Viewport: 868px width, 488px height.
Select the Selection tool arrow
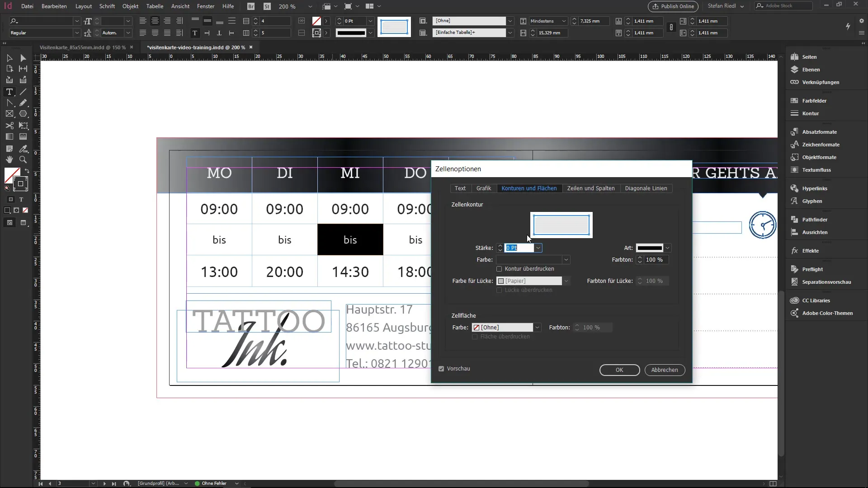click(9, 58)
